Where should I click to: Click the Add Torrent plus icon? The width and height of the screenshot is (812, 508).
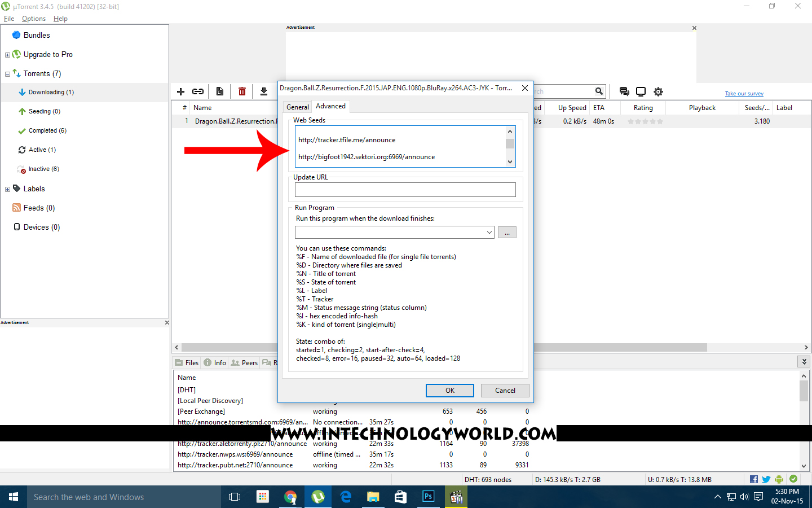(x=181, y=91)
